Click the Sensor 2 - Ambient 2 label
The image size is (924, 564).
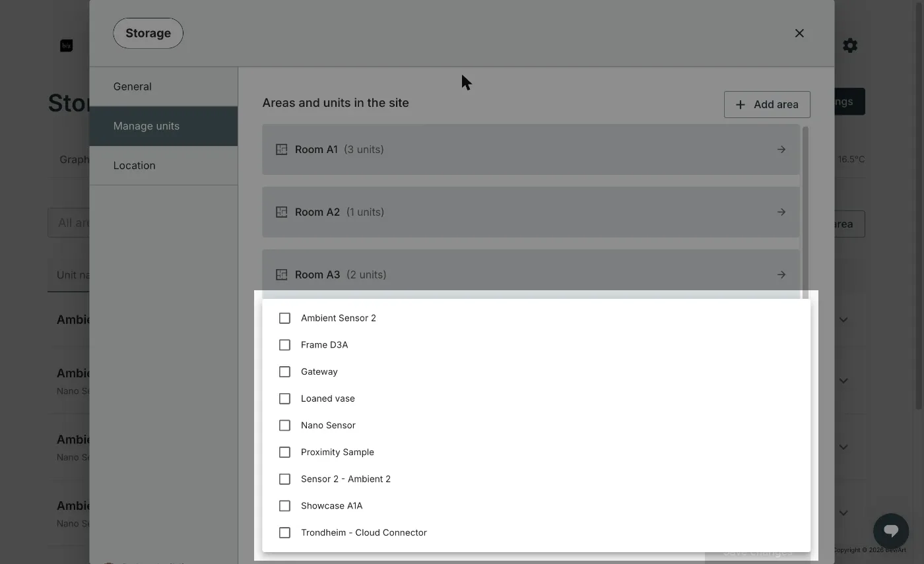coord(346,479)
